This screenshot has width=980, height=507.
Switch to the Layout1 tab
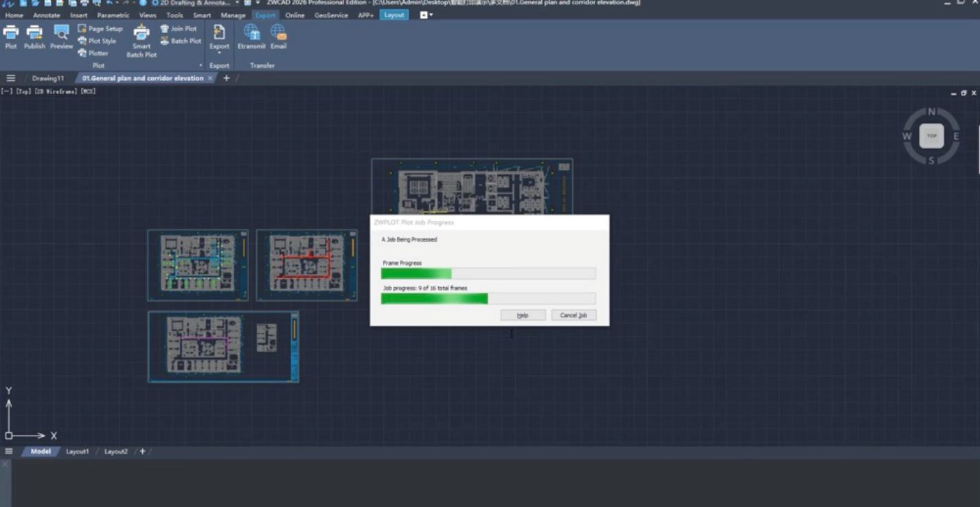pyautogui.click(x=77, y=451)
